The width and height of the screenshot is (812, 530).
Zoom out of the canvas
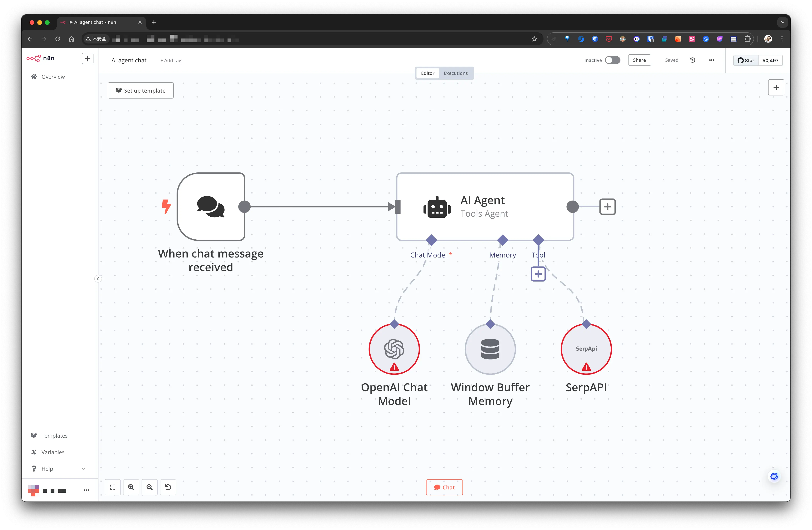tap(149, 487)
